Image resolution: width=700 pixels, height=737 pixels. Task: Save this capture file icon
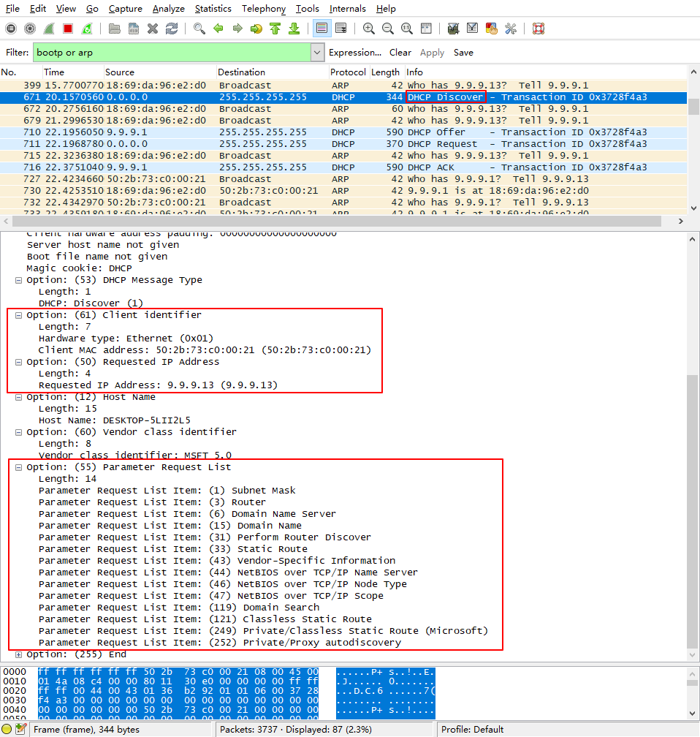[134, 29]
